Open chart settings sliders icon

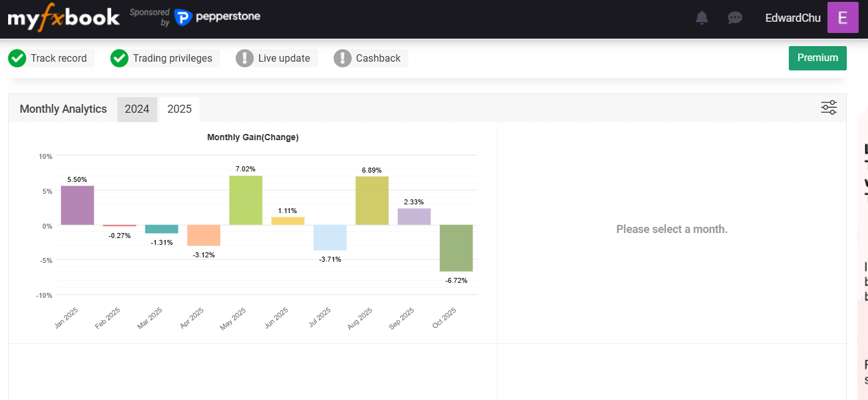click(x=829, y=108)
